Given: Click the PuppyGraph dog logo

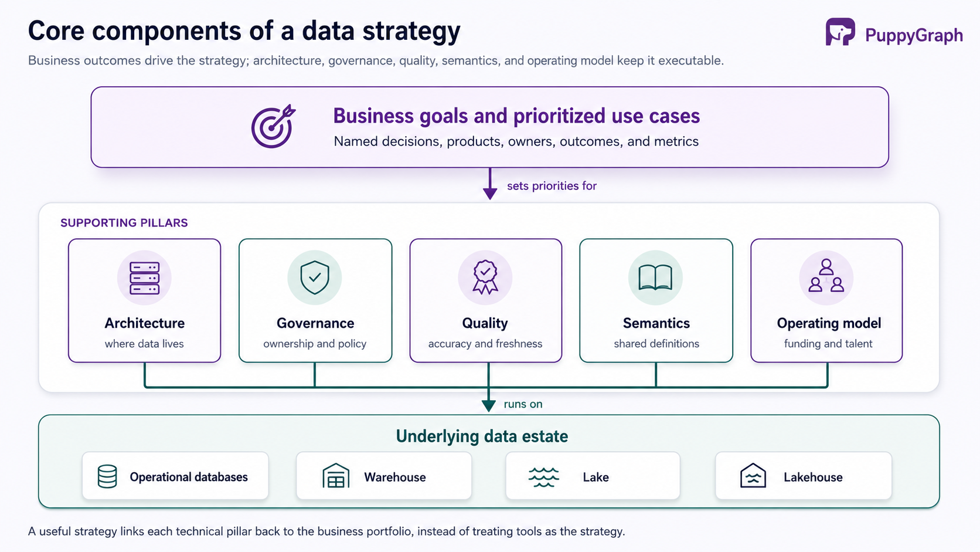Looking at the screenshot, I should (x=840, y=32).
